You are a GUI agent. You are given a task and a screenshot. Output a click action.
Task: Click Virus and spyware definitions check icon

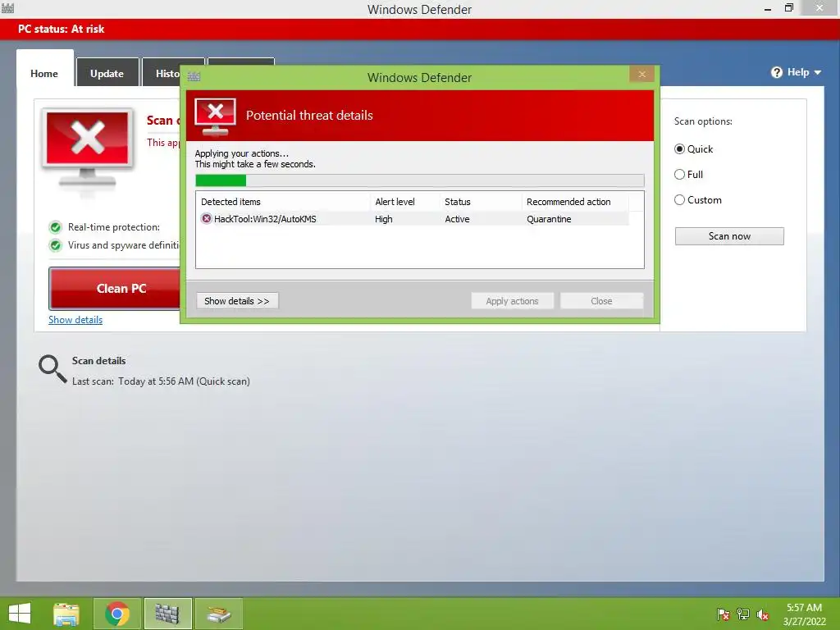(55, 245)
